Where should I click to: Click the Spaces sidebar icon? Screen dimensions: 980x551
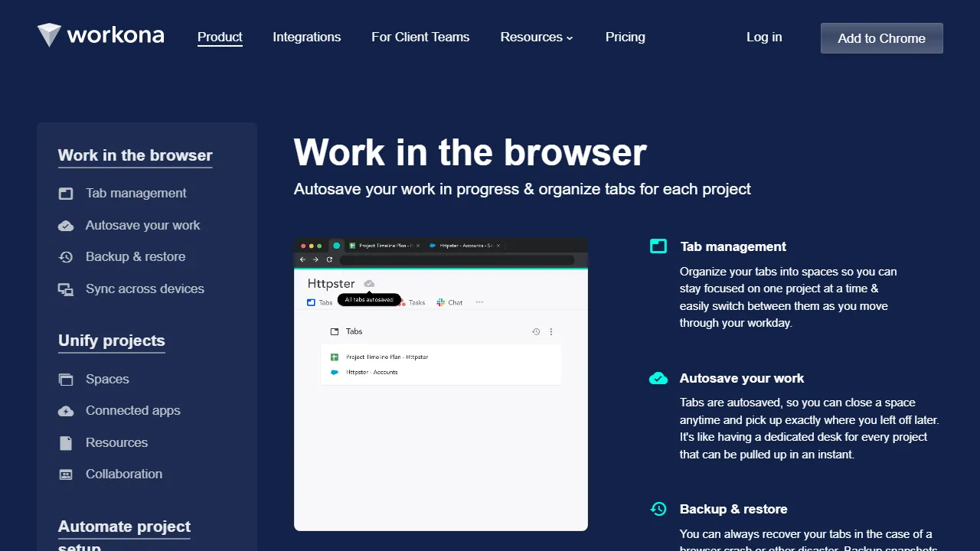coord(66,380)
